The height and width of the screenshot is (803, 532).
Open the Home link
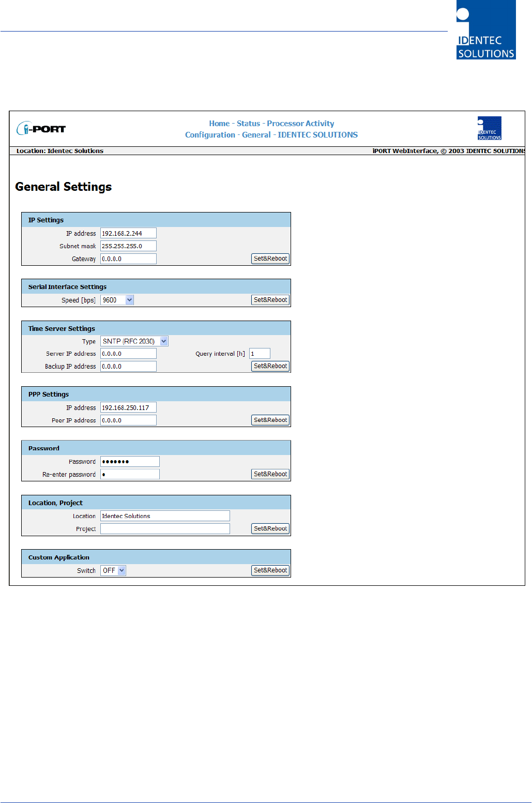219,124
